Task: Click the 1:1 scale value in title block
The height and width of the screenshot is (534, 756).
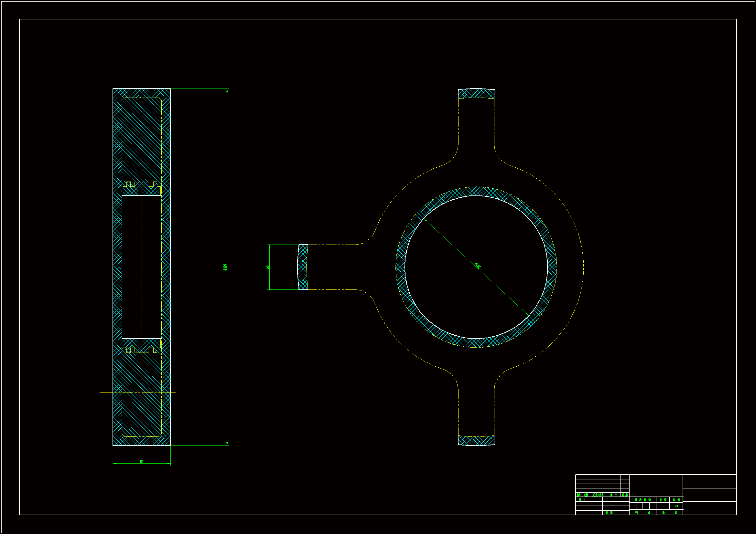Action: tap(677, 506)
